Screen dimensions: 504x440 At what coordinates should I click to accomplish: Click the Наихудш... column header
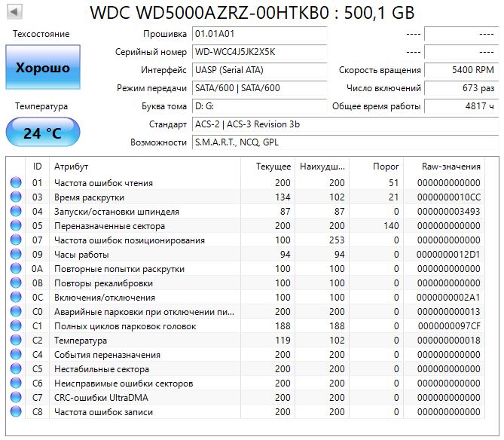pyautogui.click(x=322, y=167)
